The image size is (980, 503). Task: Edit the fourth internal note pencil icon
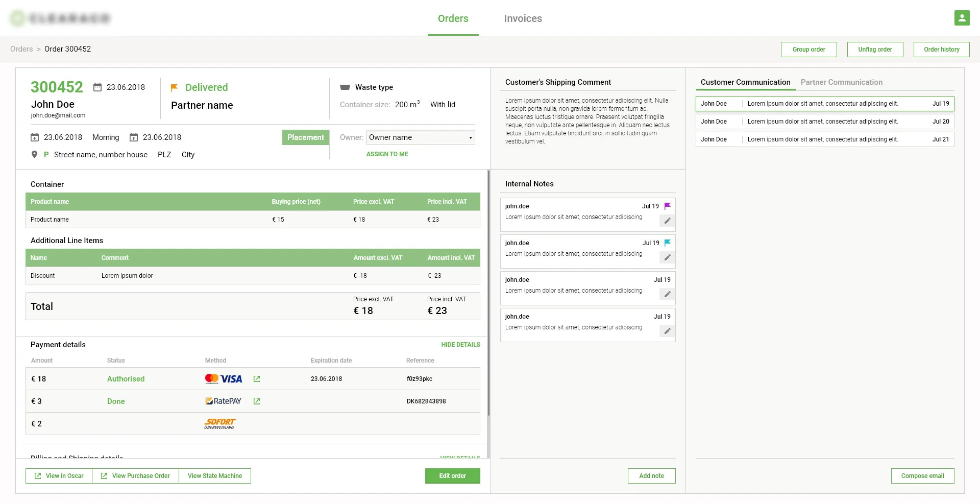(x=667, y=331)
